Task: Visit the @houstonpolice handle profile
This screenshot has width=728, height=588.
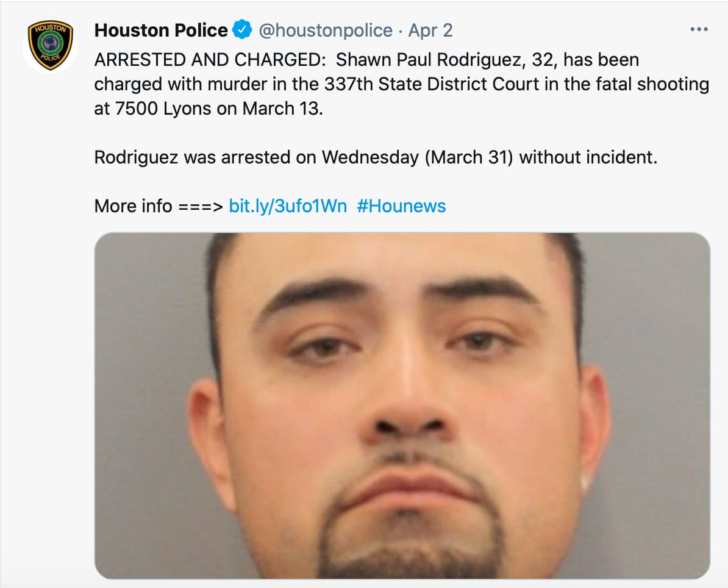Action: [x=326, y=30]
